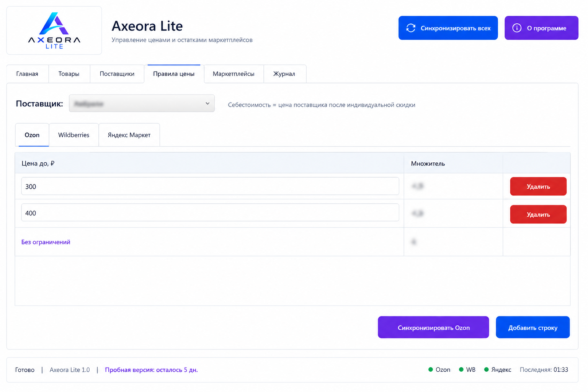Click the Без ограничений multiplier cell
This screenshot has width=588, height=392.
pyautogui.click(x=453, y=242)
